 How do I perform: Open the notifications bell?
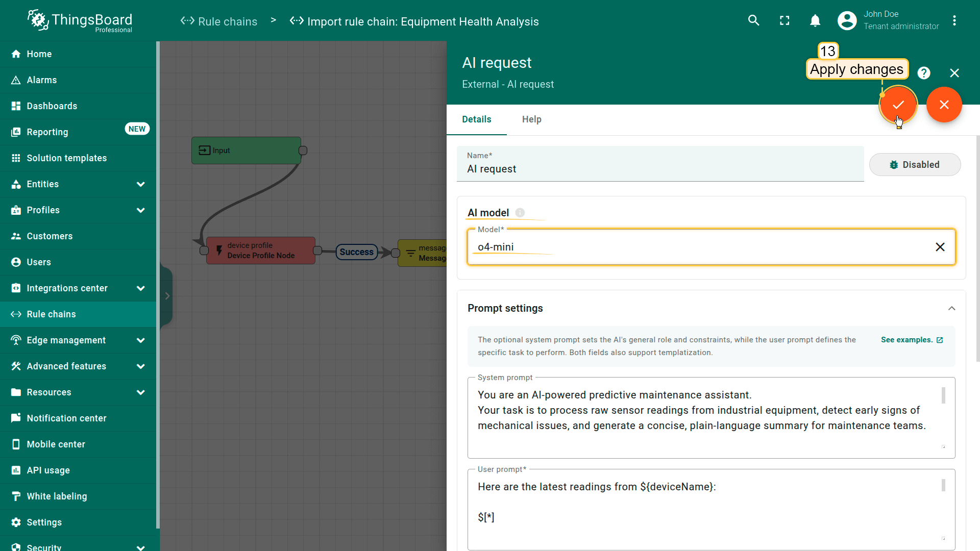tap(815, 20)
